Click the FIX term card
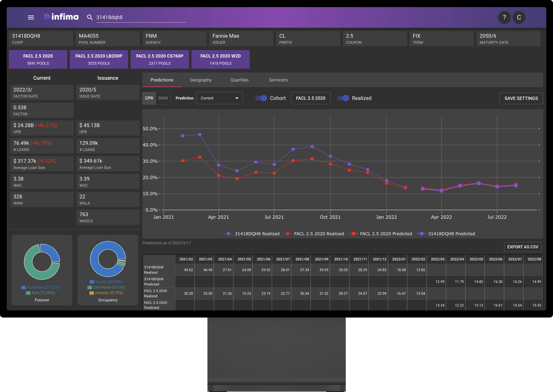 [x=442, y=39]
